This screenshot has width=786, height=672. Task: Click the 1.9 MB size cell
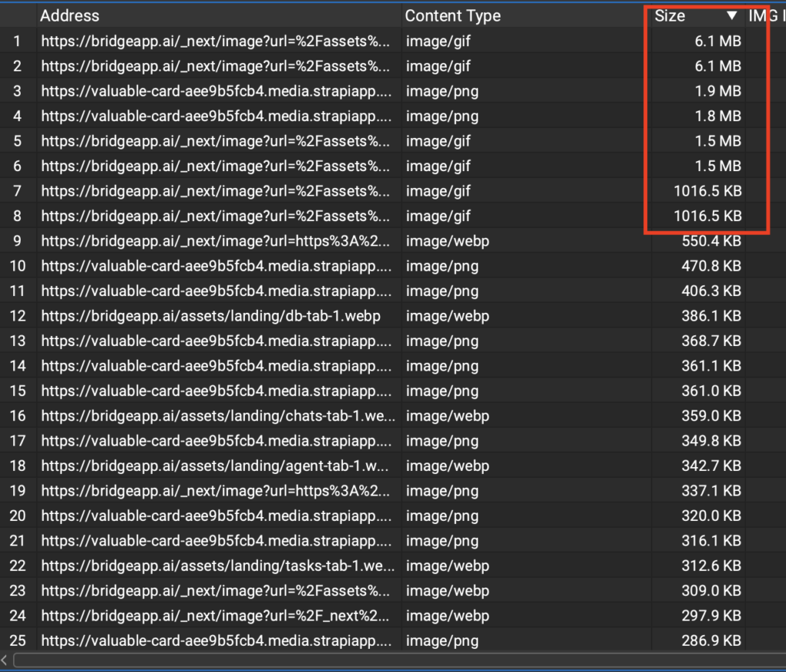(718, 91)
